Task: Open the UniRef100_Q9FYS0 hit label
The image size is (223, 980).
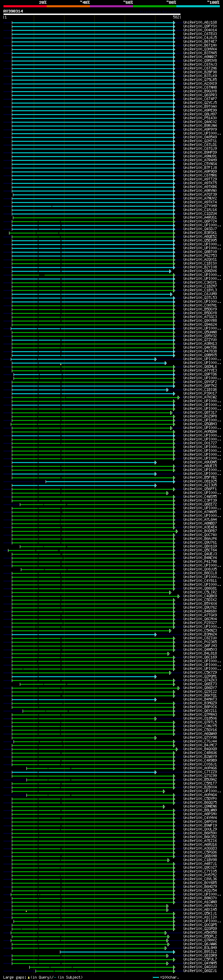Action: [x=200, y=26]
